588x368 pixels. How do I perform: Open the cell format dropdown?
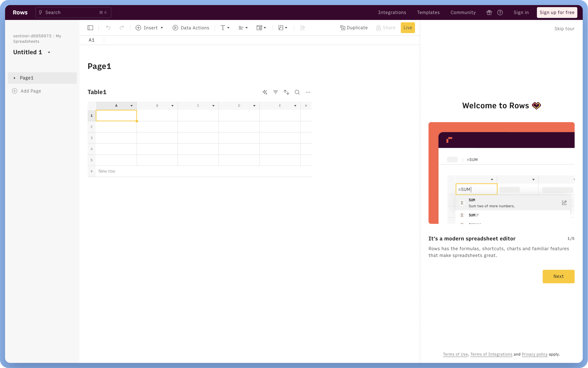(x=261, y=28)
